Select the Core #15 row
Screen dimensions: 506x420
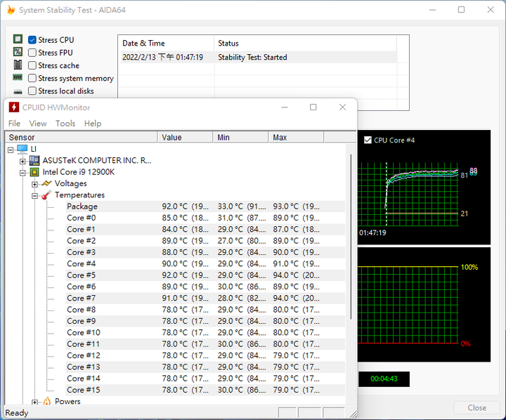205,390
